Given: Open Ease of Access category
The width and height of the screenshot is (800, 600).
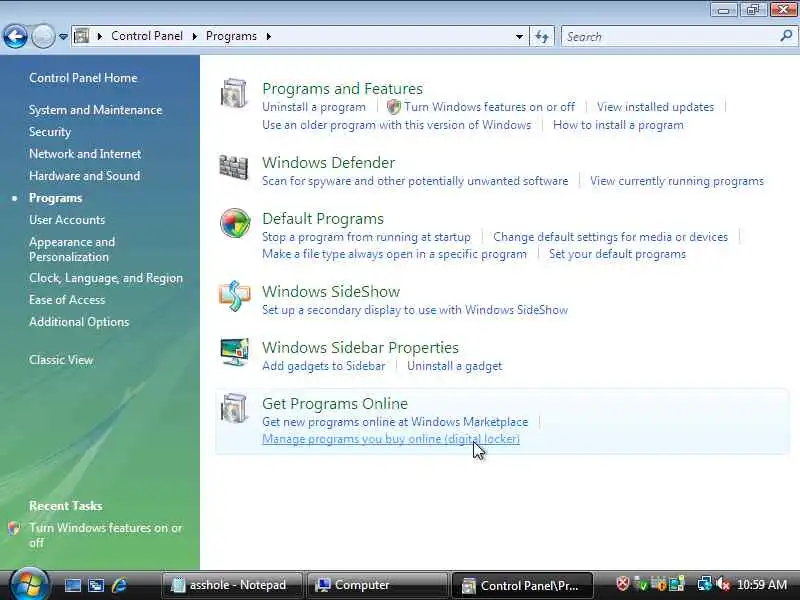Looking at the screenshot, I should point(67,300).
